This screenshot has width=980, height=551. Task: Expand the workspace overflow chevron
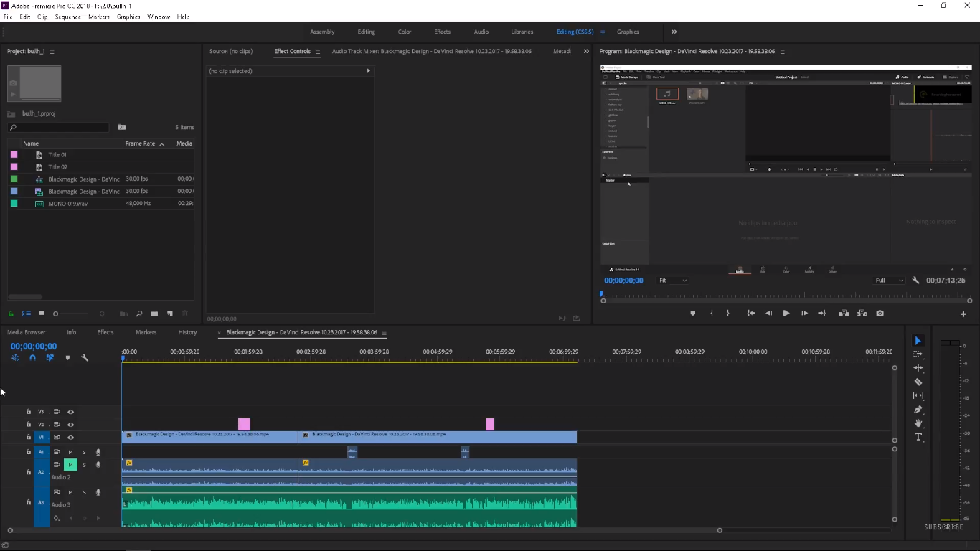tap(674, 32)
